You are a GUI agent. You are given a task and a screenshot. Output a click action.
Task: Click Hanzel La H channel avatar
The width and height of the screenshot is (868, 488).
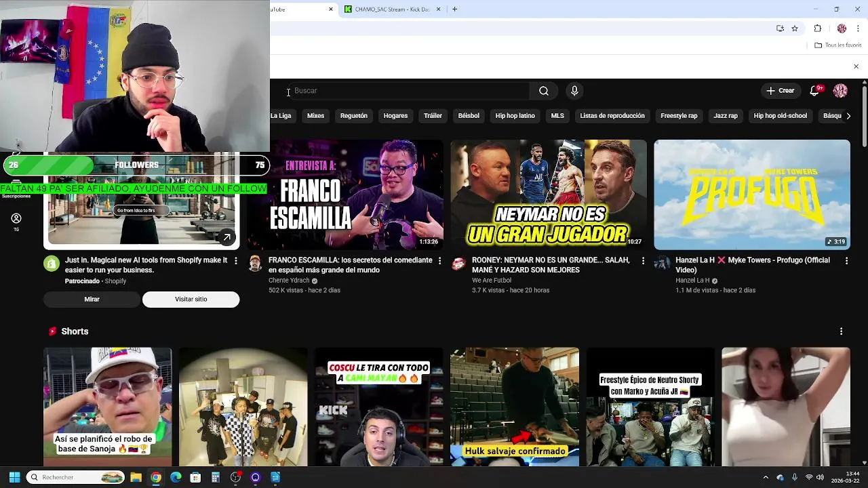[662, 264]
